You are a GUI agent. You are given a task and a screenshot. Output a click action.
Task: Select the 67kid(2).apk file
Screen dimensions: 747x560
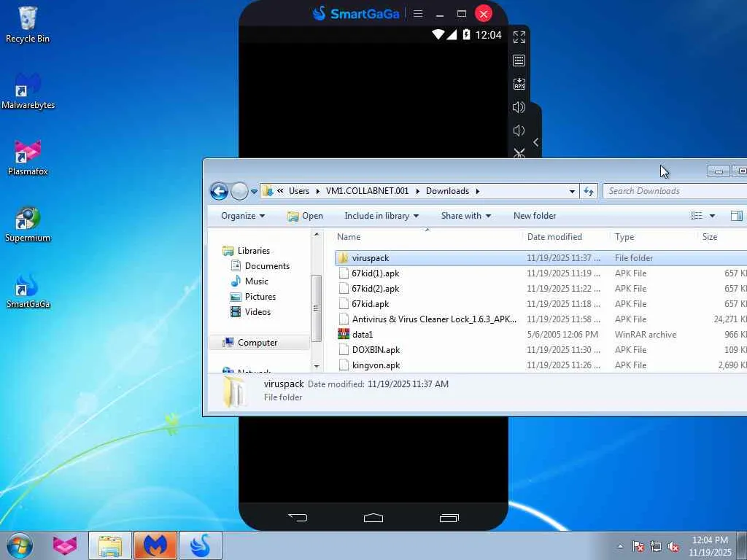pos(541,288)
